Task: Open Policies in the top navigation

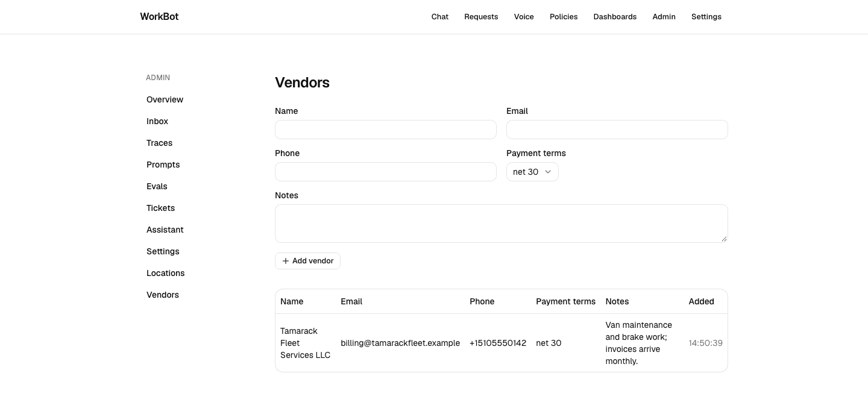Action: click(564, 17)
